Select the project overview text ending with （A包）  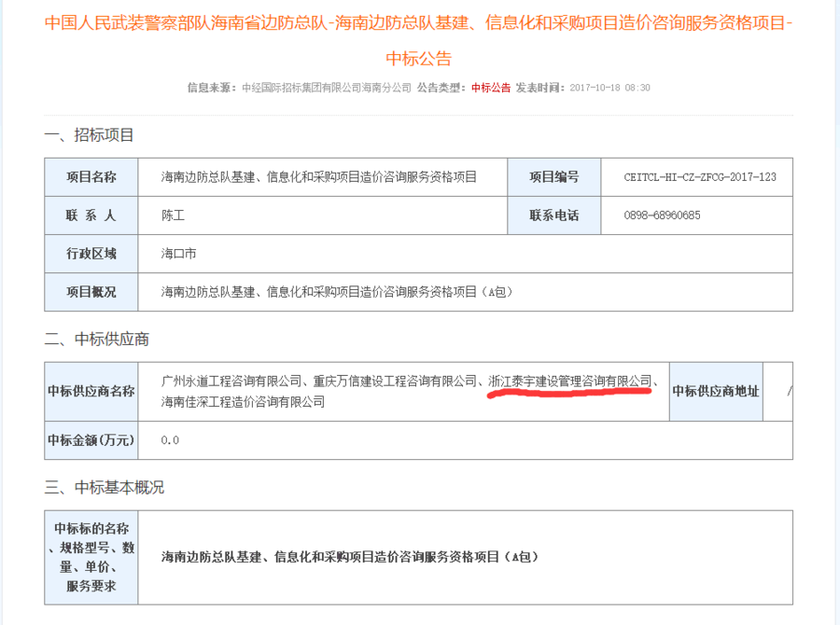pyautogui.click(x=337, y=292)
